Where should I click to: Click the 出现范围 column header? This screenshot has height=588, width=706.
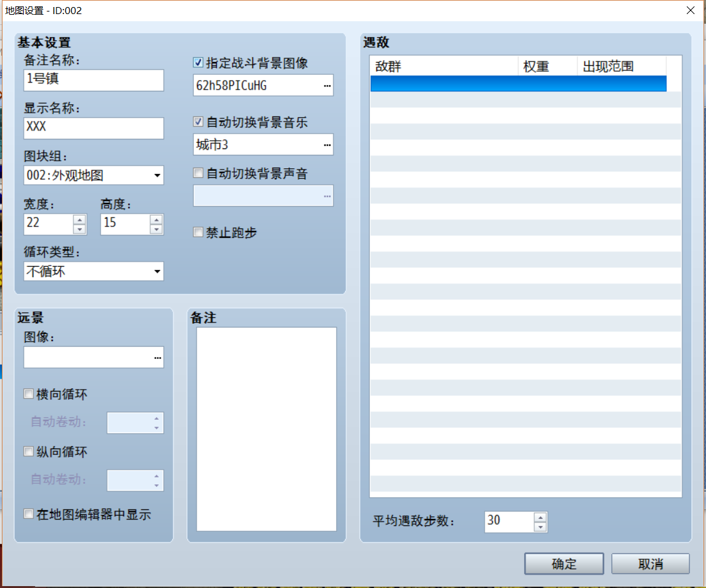point(622,66)
